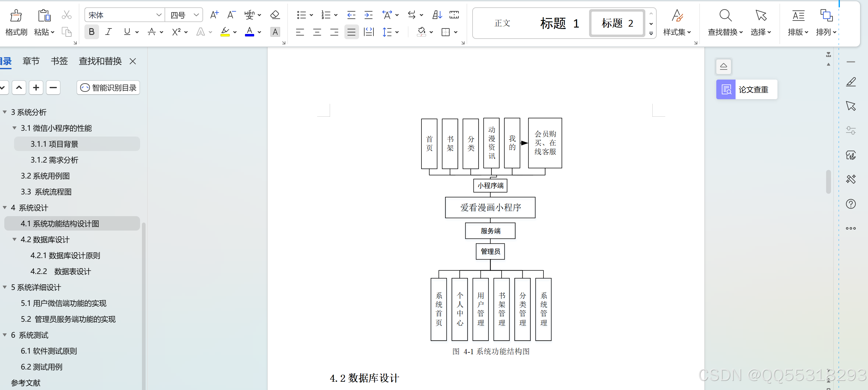This screenshot has height=390, width=868.
Task: Open the 宋体 font name dropdown
Action: [159, 15]
